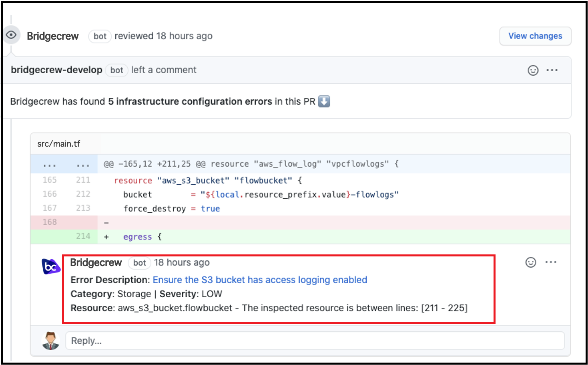Open options menu on bridgecrew-develop comment
This screenshot has height=365, width=588.
coord(552,70)
